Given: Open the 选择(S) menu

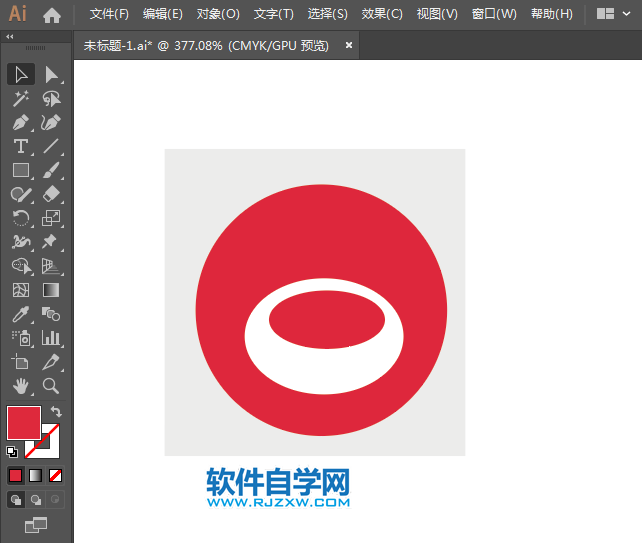Looking at the screenshot, I should 328,14.
